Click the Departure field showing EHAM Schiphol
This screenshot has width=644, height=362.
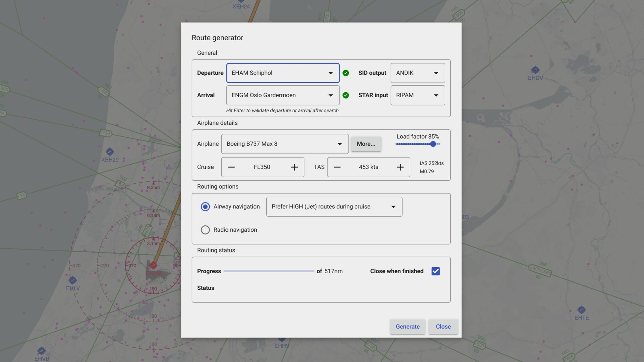point(282,73)
